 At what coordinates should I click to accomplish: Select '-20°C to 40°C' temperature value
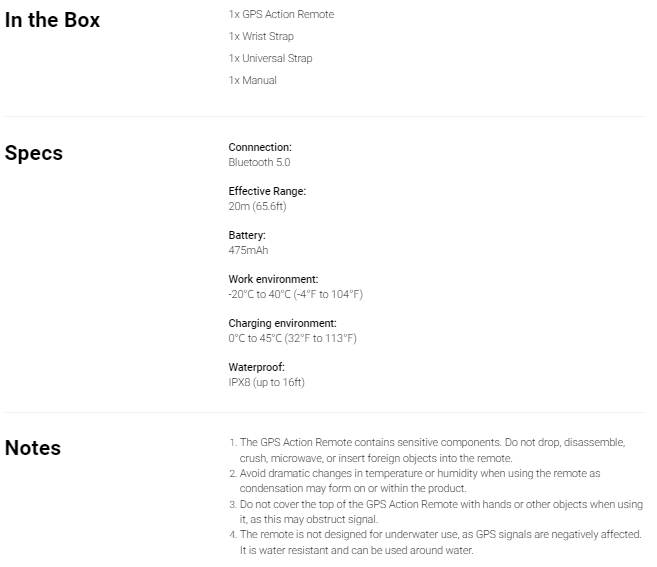(259, 294)
